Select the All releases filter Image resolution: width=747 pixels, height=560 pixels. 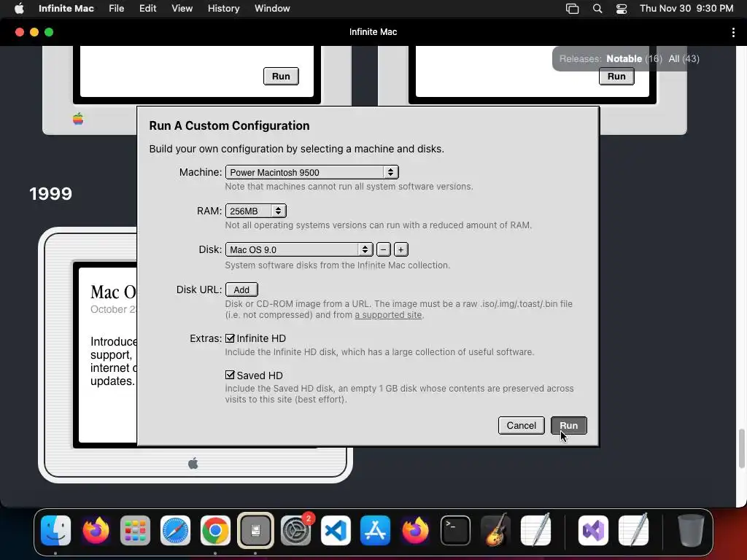pos(673,58)
